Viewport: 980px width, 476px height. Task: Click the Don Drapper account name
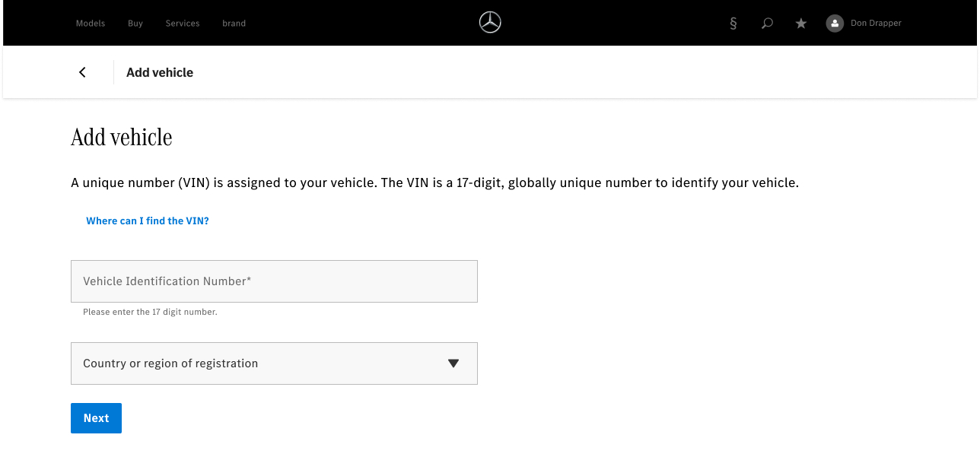tap(876, 24)
